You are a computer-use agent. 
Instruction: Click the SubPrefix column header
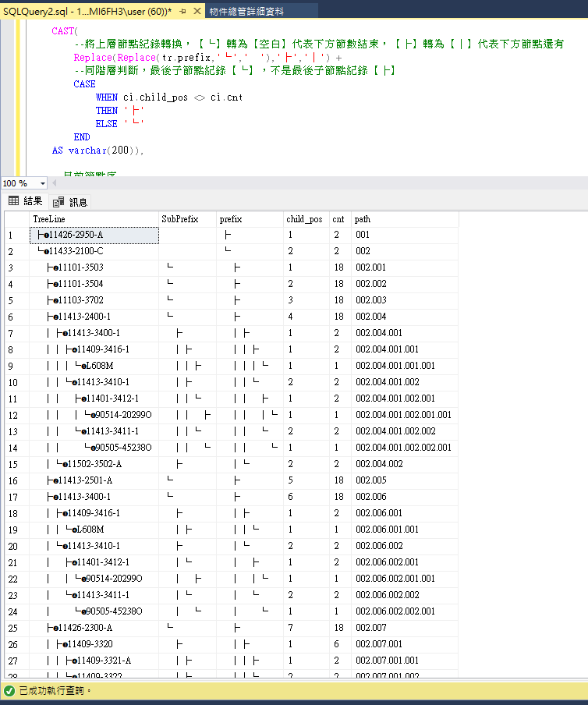[187, 219]
